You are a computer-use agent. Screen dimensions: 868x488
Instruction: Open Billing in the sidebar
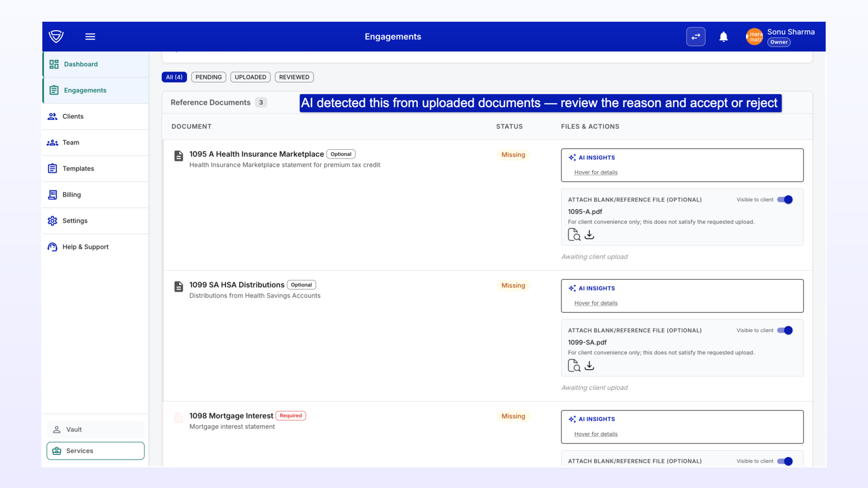point(95,194)
